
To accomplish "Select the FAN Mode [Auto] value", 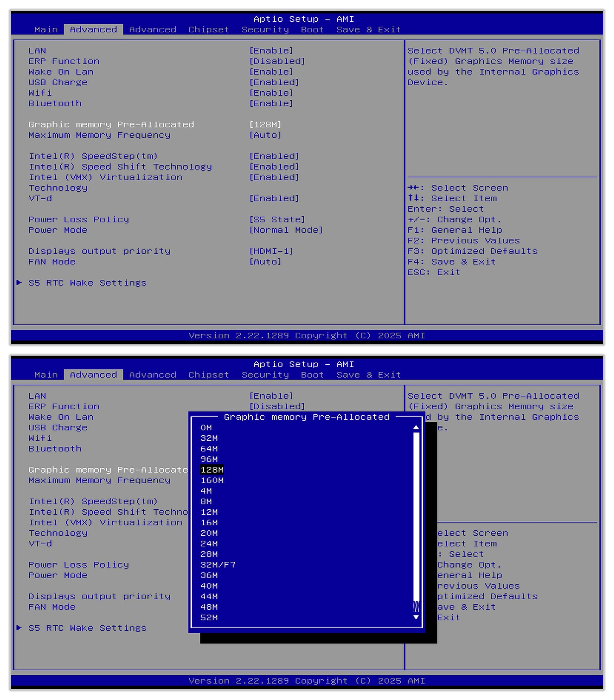I will coord(265,262).
